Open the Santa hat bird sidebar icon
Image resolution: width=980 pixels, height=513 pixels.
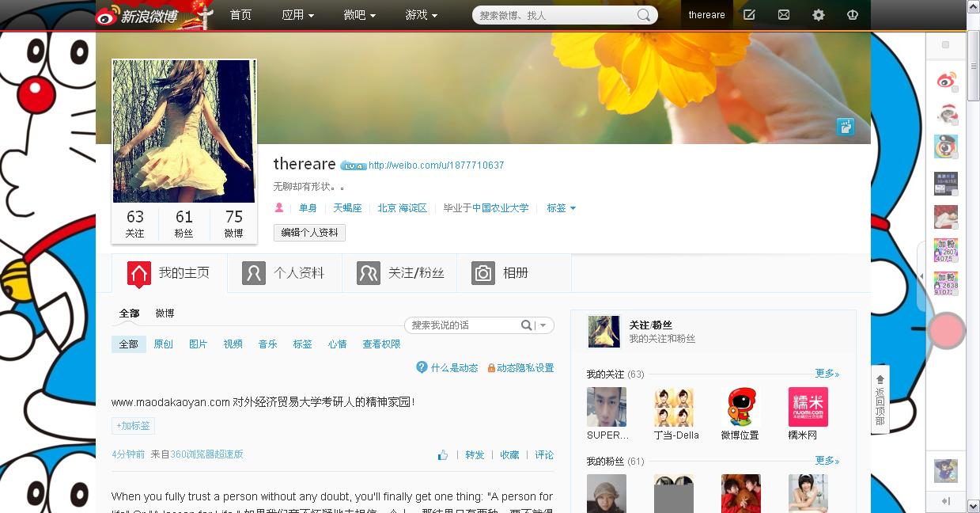pos(946,113)
